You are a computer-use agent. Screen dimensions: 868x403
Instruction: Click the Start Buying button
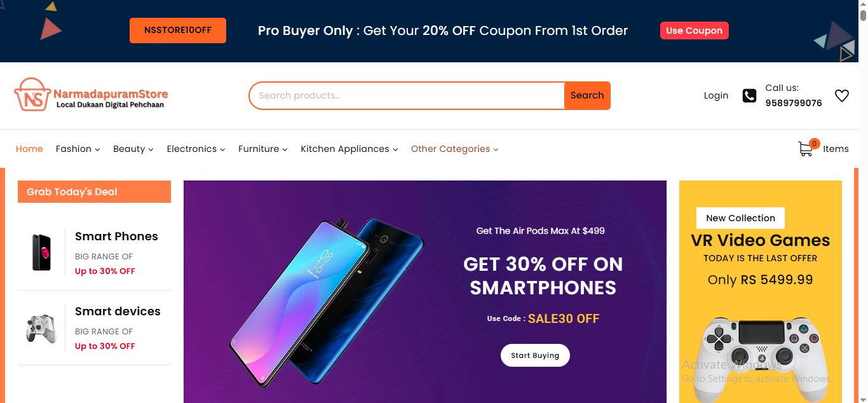click(535, 355)
